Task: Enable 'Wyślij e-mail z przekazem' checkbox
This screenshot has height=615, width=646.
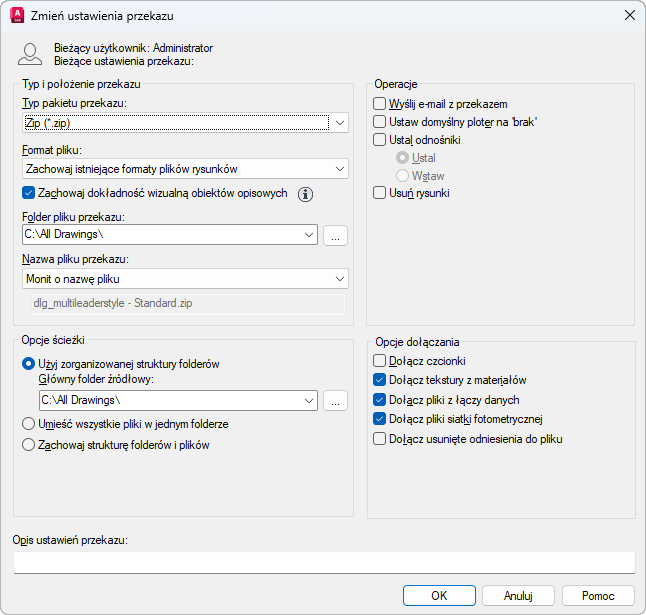Action: [379, 104]
